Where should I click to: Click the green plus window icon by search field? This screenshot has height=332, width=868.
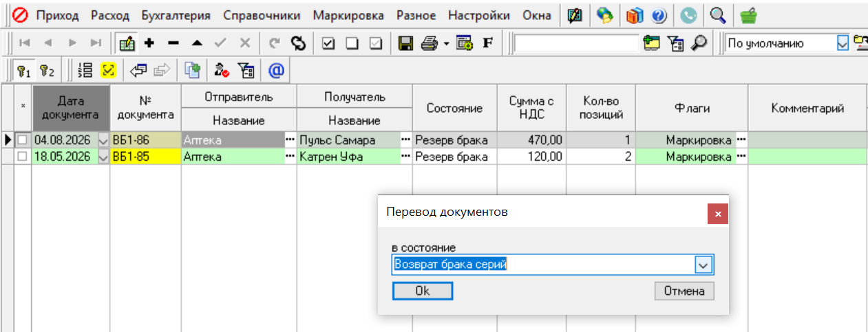tap(651, 43)
